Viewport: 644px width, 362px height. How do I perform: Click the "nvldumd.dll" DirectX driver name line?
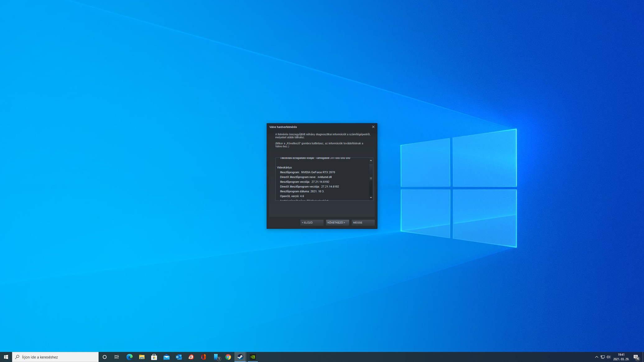point(306,177)
